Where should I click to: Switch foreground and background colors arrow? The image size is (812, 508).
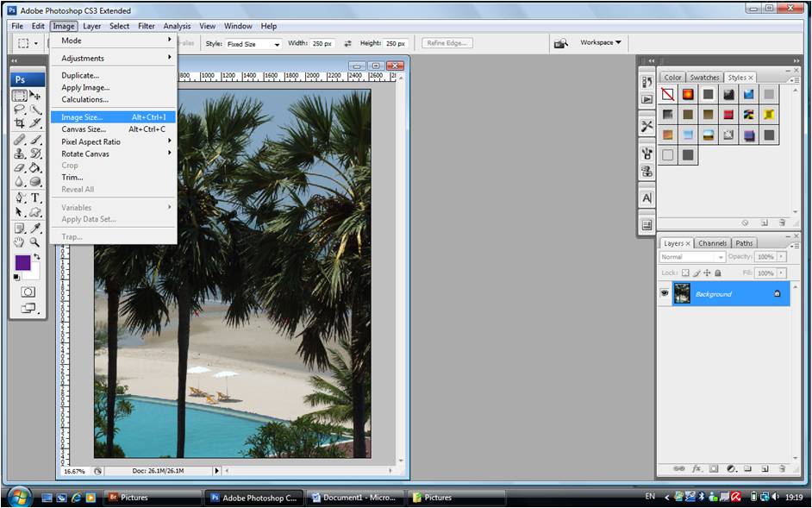point(36,258)
